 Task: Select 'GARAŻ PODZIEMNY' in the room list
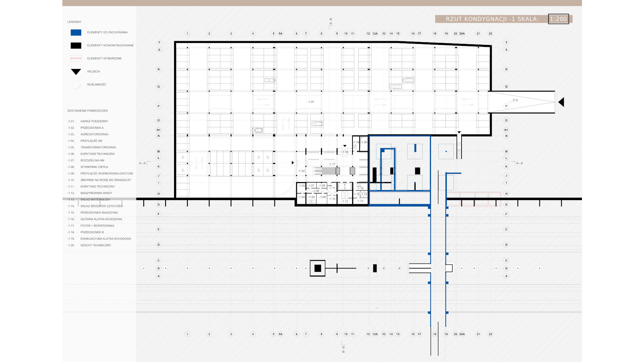pos(94,121)
